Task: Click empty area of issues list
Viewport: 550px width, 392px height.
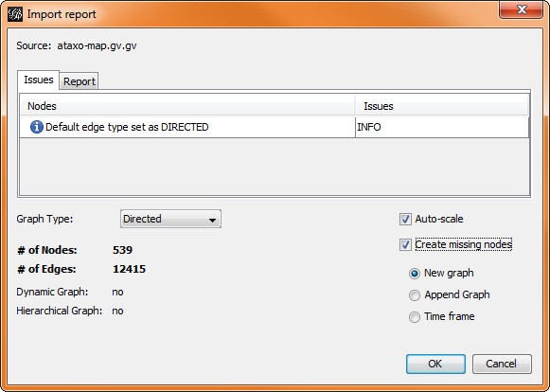Action: coord(275,167)
